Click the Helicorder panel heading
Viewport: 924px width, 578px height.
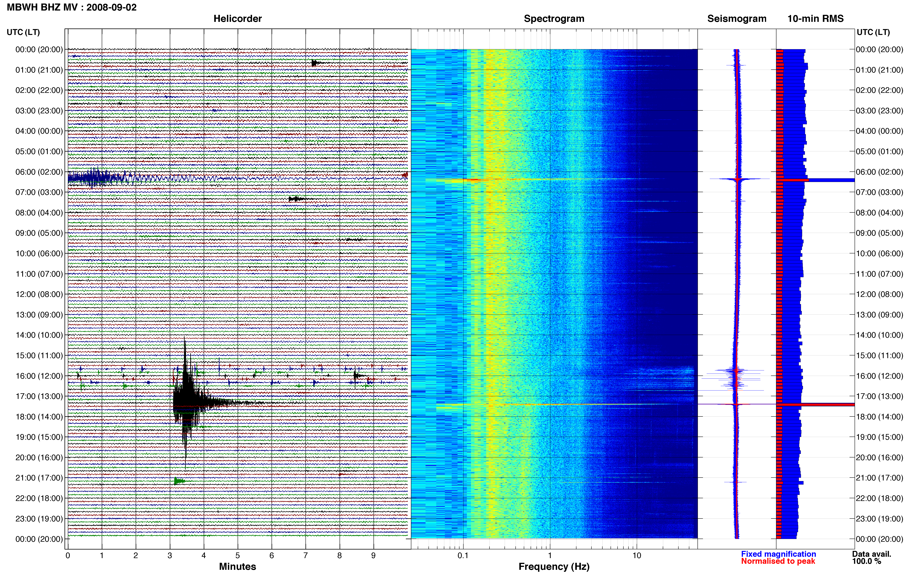[x=237, y=19]
